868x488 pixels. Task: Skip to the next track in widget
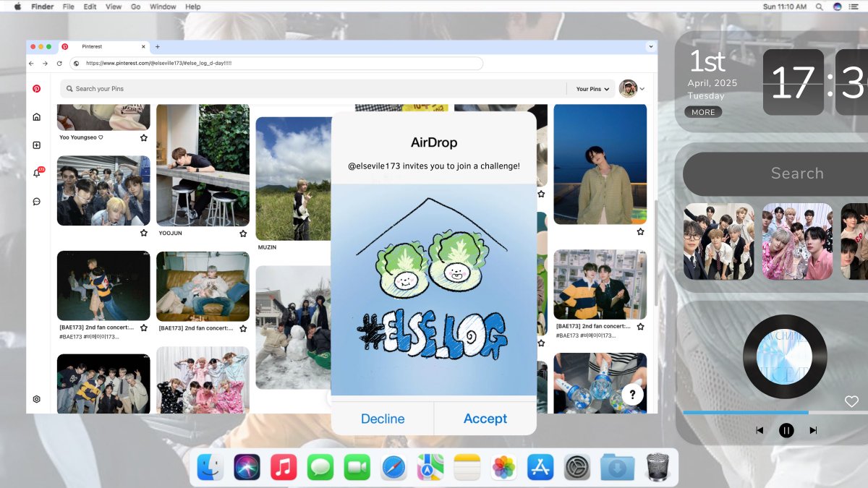pos(813,430)
